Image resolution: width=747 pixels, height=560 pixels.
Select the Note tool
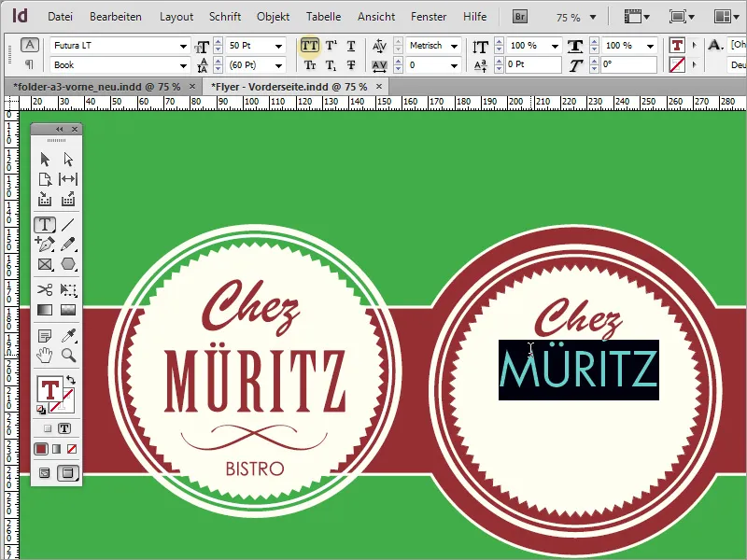pos(45,337)
